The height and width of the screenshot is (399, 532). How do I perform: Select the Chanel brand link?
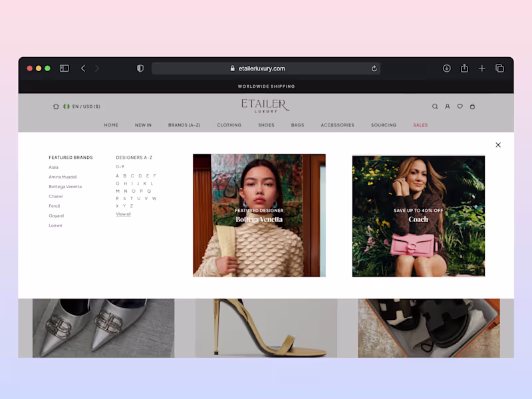[x=56, y=196]
